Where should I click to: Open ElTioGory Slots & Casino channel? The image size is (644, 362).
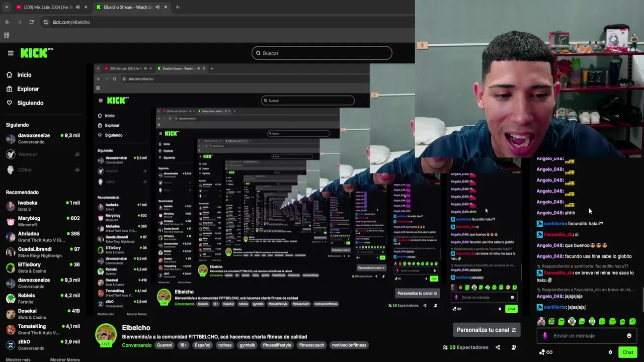tap(43, 267)
